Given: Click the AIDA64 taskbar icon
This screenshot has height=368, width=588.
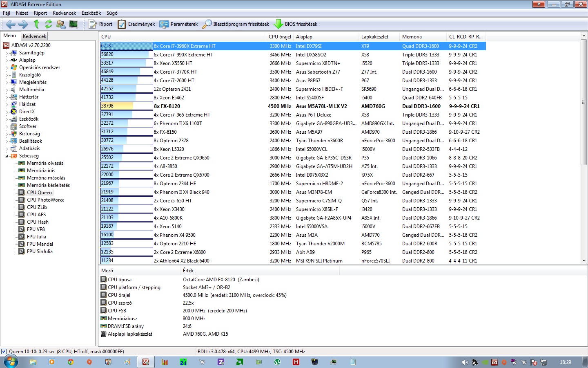Looking at the screenshot, I should pyautogui.click(x=146, y=362).
